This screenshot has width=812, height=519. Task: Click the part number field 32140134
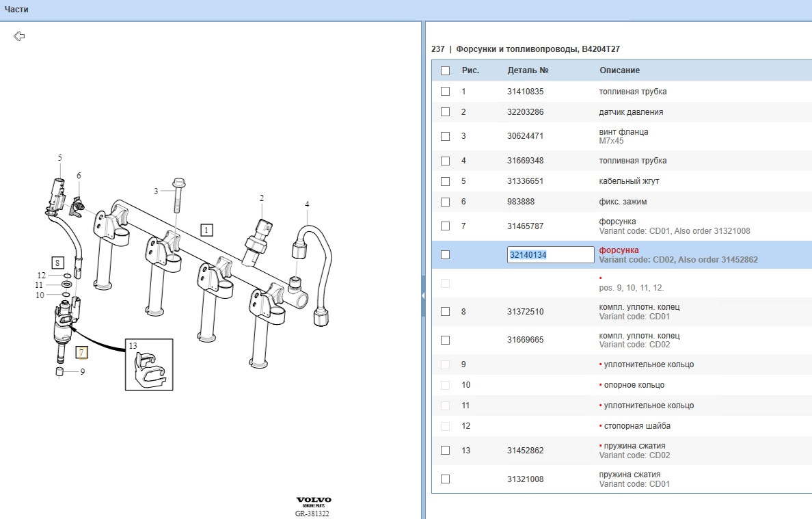point(550,255)
